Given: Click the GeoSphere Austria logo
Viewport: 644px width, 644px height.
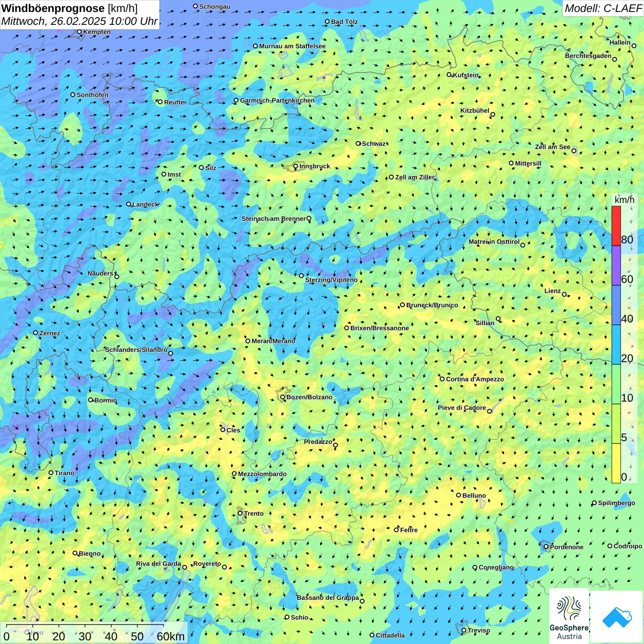Looking at the screenshot, I should [569, 616].
